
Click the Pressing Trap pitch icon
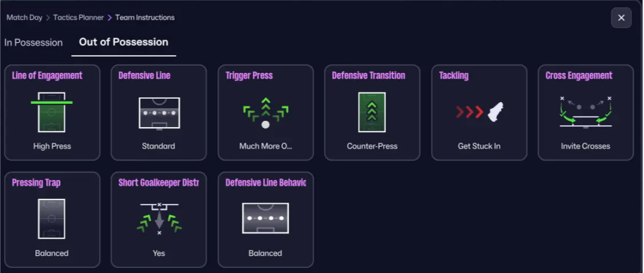pyautogui.click(x=52, y=219)
